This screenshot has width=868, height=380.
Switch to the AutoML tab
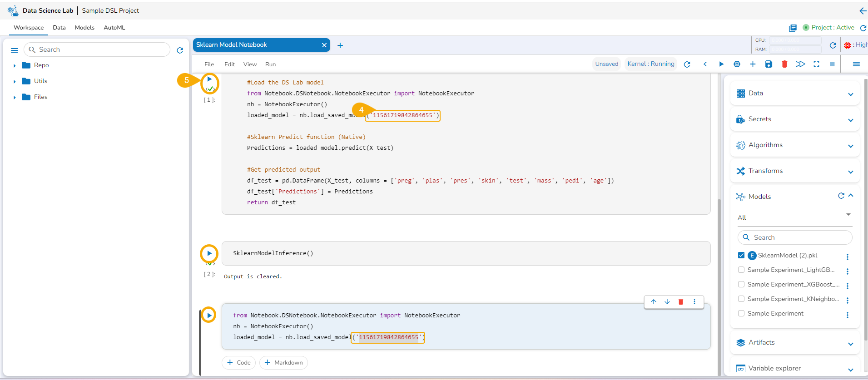coord(114,28)
